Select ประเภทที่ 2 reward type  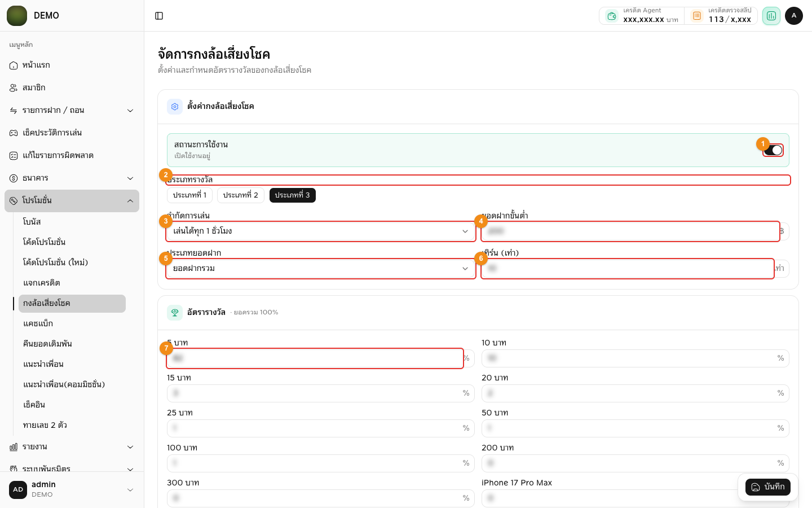pos(241,195)
